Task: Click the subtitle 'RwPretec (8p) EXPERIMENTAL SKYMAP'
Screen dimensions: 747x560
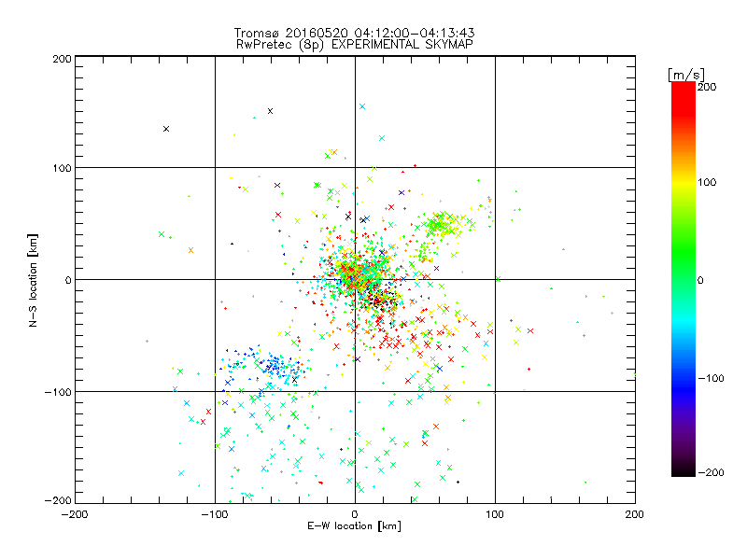Action: (355, 44)
